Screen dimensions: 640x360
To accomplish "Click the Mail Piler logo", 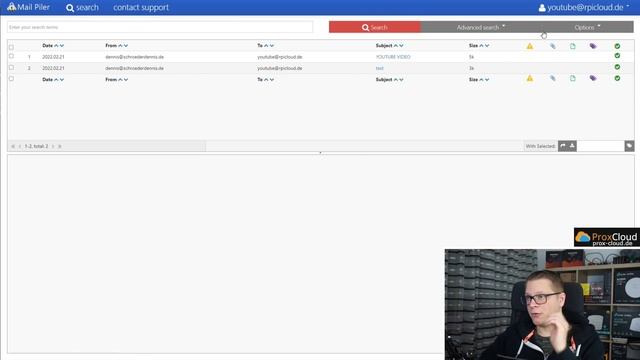I will 29,7.
